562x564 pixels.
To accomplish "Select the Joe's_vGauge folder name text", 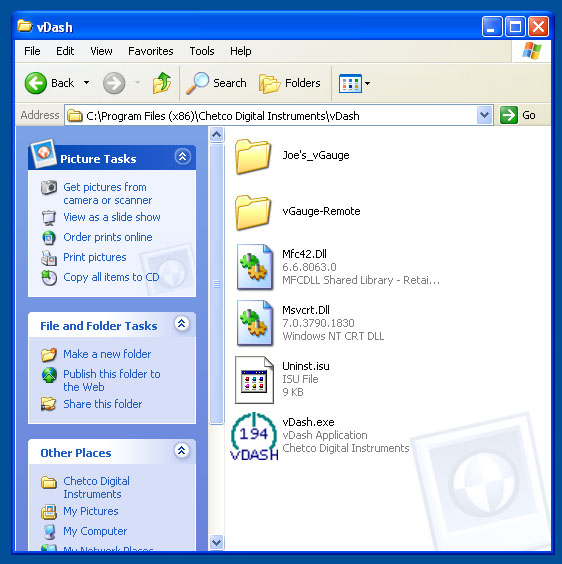I will coord(316,155).
